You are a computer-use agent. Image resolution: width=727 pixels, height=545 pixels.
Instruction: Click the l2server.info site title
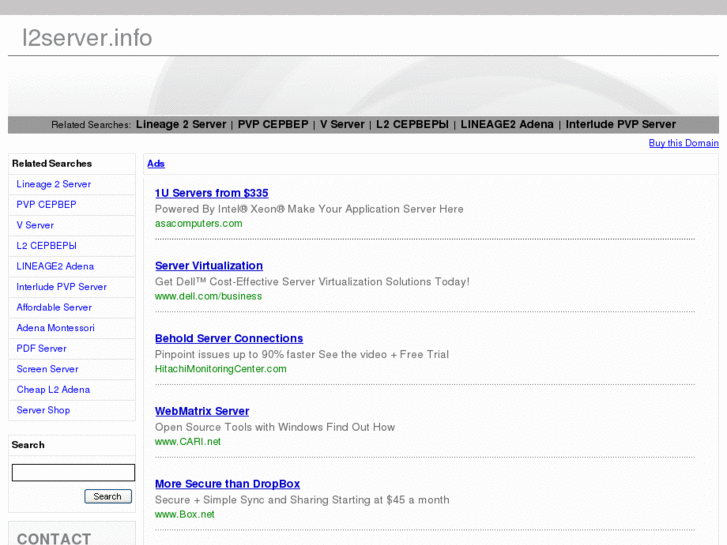coord(87,38)
